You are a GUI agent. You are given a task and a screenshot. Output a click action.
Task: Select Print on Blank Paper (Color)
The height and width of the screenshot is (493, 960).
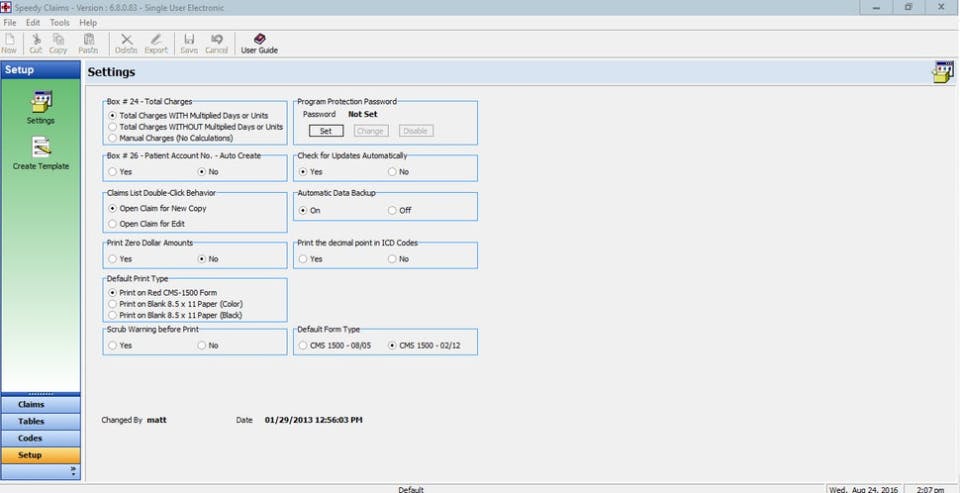point(112,304)
